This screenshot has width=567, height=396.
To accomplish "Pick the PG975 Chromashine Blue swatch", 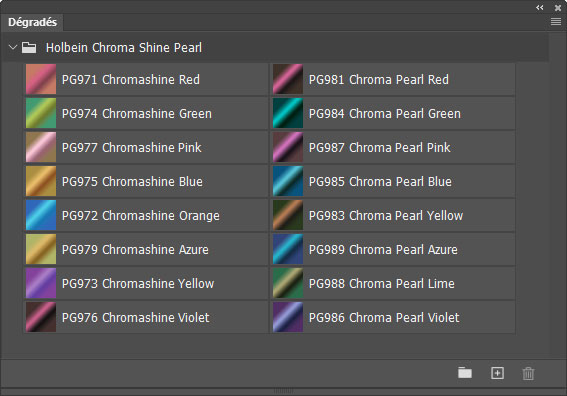I will pos(41,181).
